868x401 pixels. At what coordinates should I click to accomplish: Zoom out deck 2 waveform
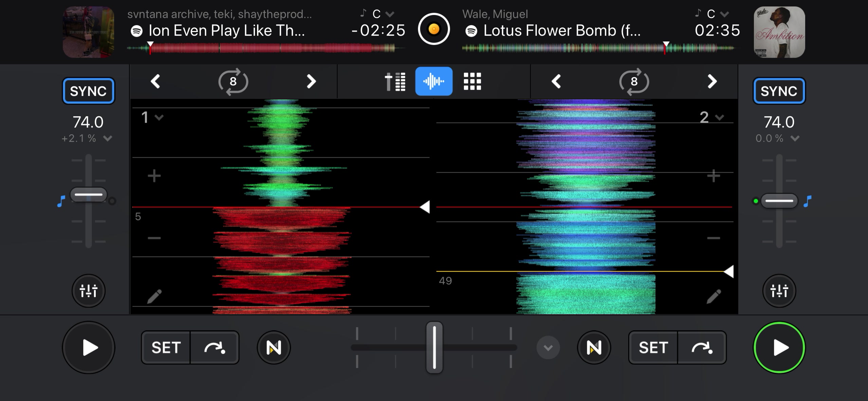coord(713,238)
